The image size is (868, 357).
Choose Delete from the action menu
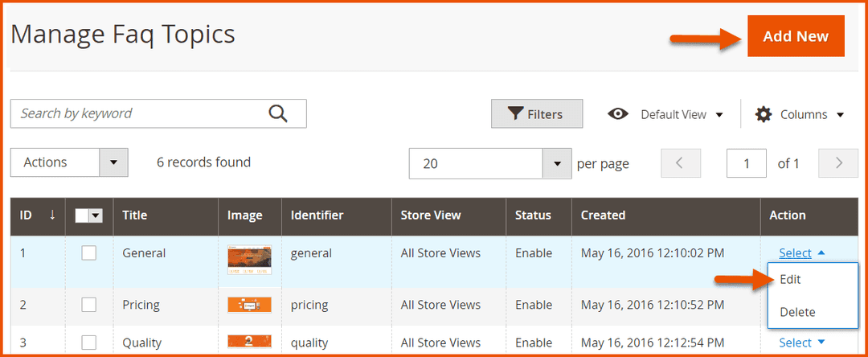[x=797, y=312]
